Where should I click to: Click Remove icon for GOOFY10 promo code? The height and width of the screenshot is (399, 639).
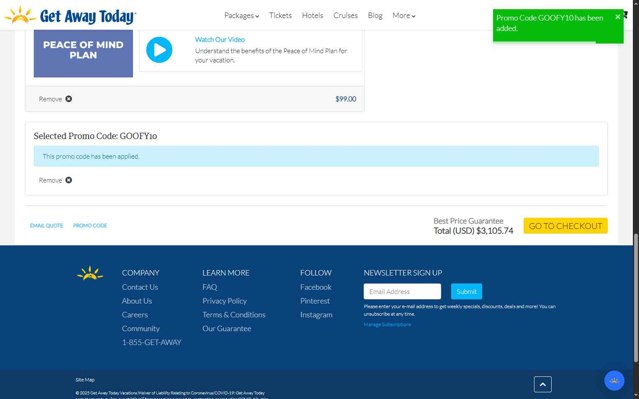pos(68,180)
